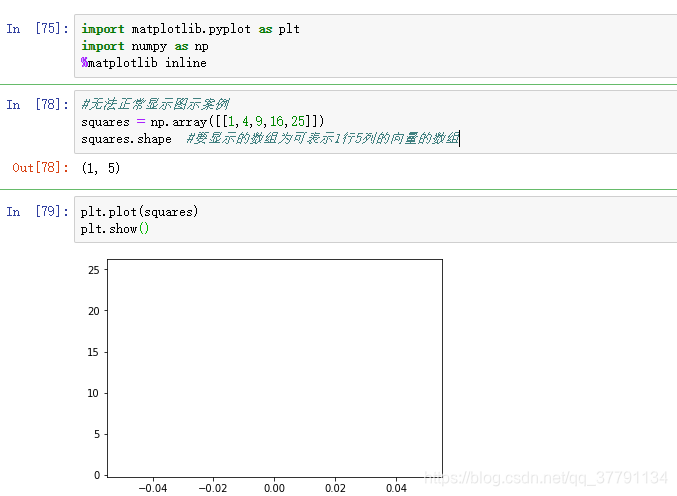Click the 'squares = np.array' line

click(202, 122)
